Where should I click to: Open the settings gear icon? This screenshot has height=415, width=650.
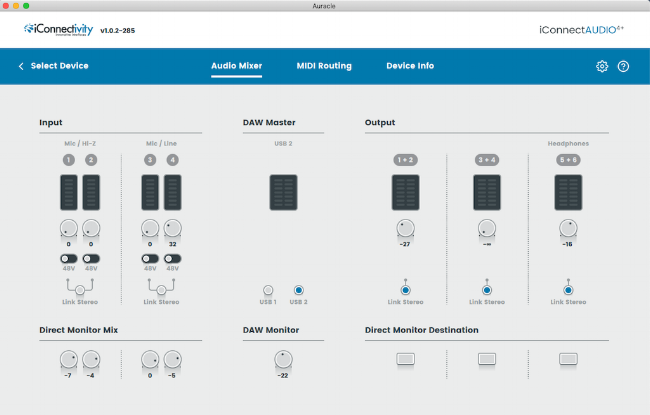[x=602, y=66]
